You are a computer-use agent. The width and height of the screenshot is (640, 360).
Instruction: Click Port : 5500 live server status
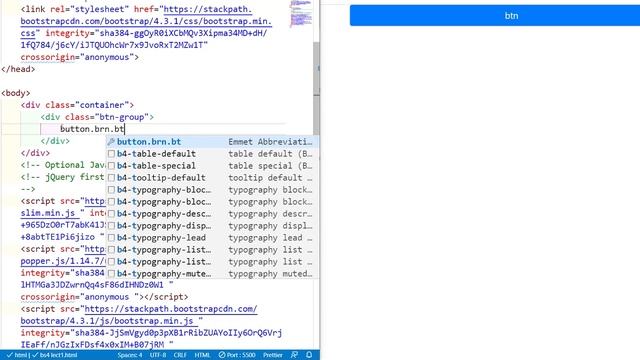237,355
